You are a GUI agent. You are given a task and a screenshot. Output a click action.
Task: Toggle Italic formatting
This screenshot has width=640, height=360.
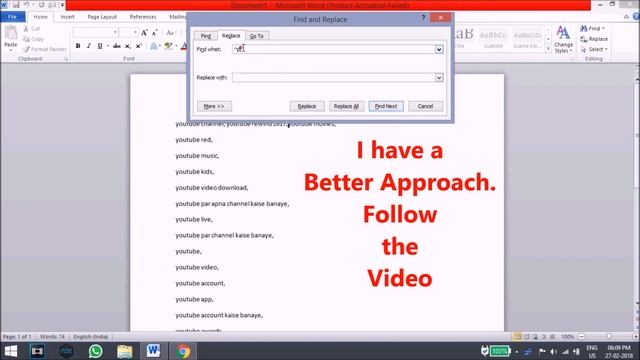pos(89,46)
